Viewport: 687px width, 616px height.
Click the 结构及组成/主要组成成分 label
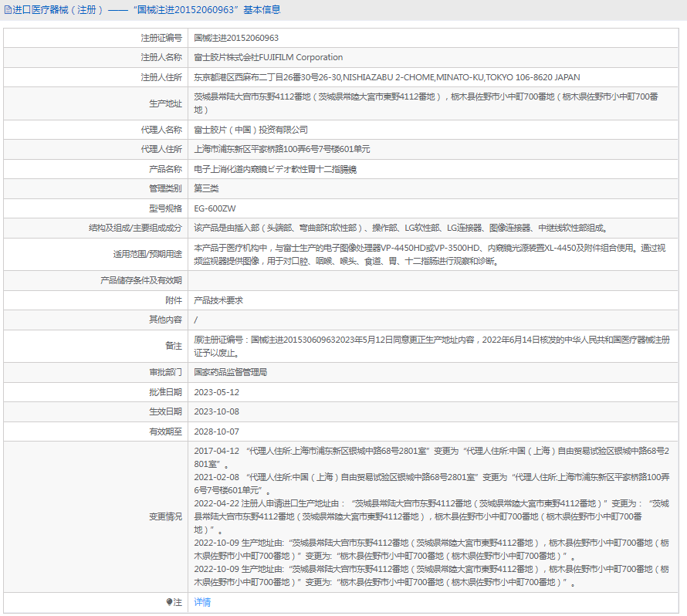pyautogui.click(x=135, y=228)
